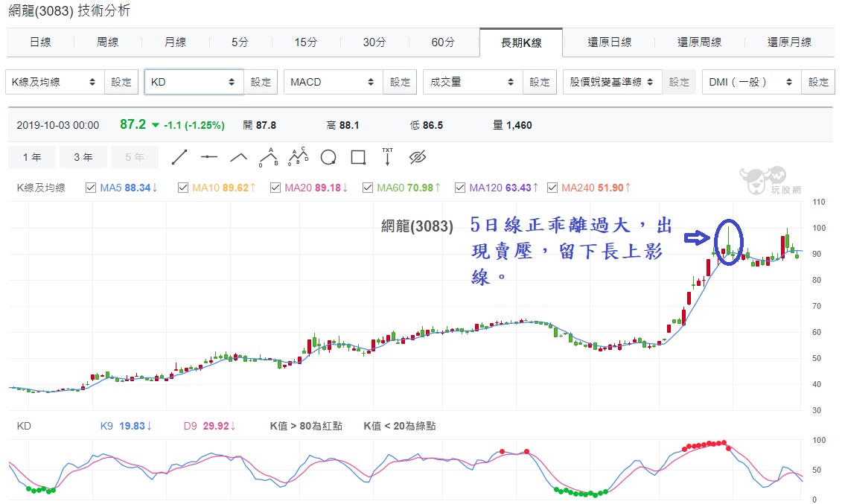Screen dimensions: 842x504
Task: Click the 2019-10-03 00:00 date text
Action: [58, 126]
